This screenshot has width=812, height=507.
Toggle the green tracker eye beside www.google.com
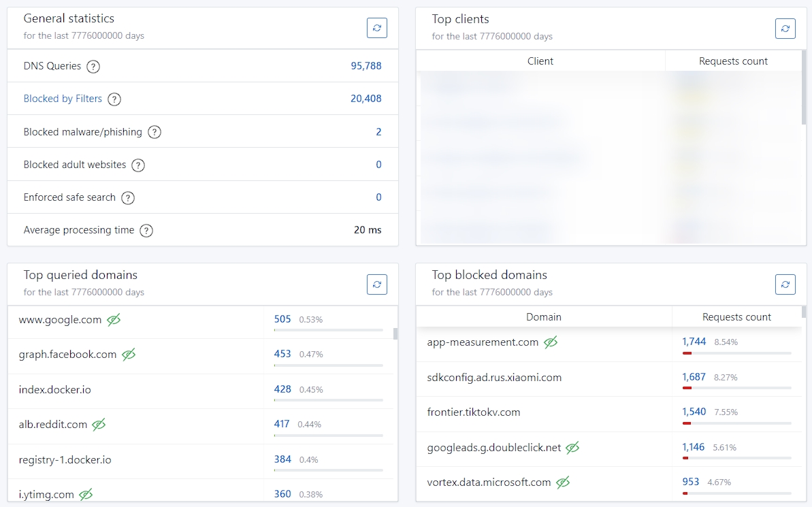click(114, 319)
